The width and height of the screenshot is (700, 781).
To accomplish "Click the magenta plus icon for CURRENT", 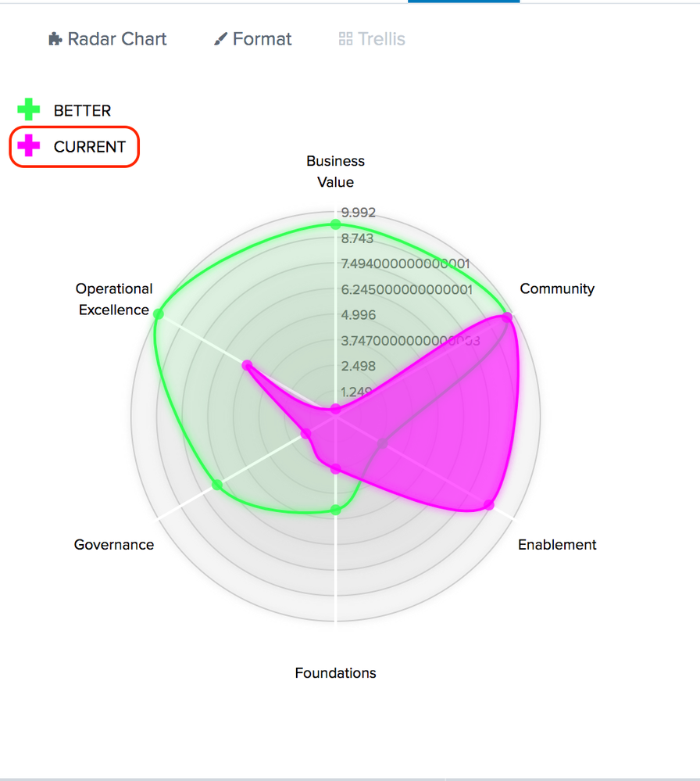I will 29,146.
